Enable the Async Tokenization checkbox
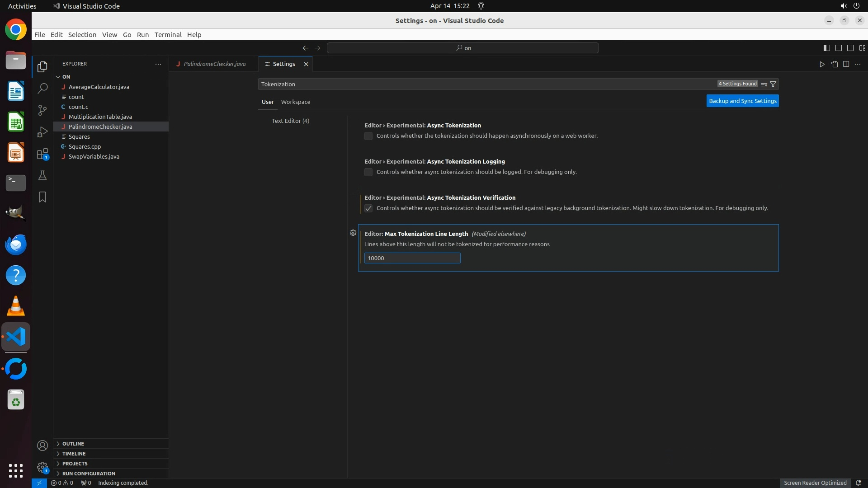Screen dimensions: 868x488 368,136
